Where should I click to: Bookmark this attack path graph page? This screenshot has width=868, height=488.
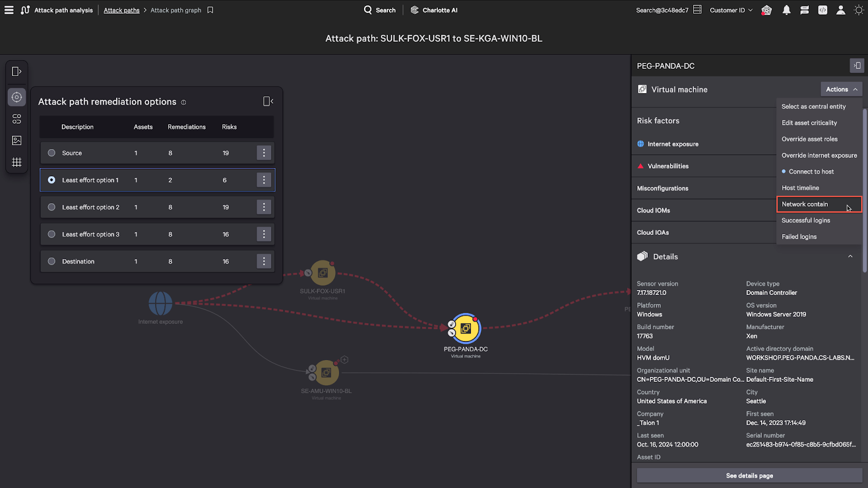210,10
